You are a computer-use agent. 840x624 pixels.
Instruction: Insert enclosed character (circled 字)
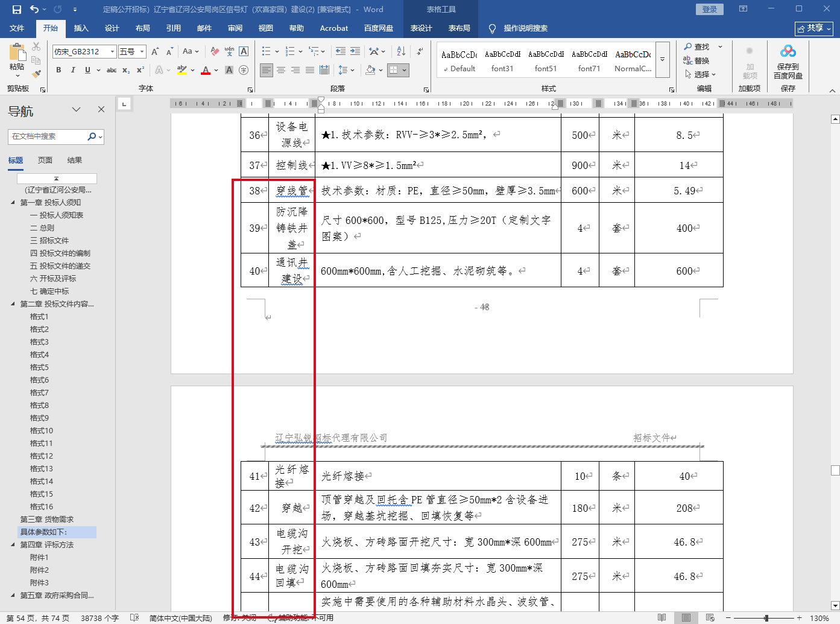[x=244, y=70]
